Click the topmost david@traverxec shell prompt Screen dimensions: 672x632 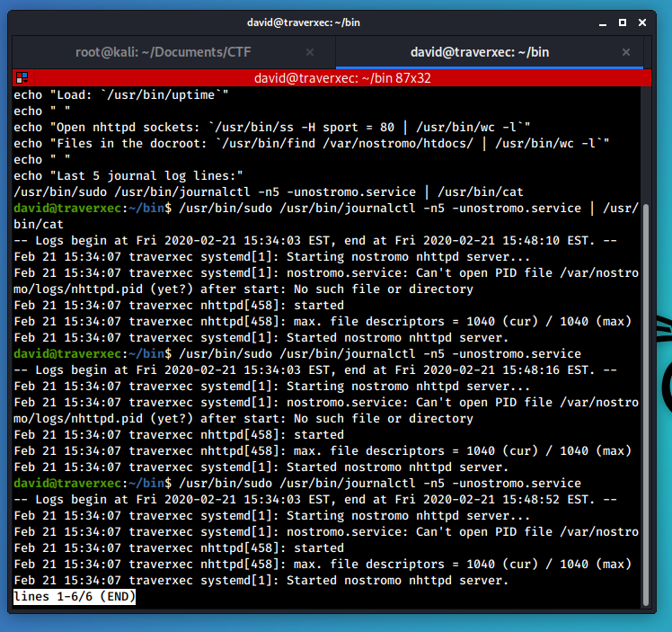pyautogui.click(x=90, y=208)
